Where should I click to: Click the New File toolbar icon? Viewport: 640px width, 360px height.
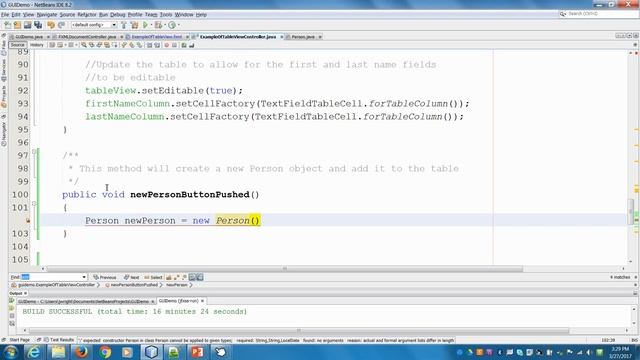tap(8, 25)
